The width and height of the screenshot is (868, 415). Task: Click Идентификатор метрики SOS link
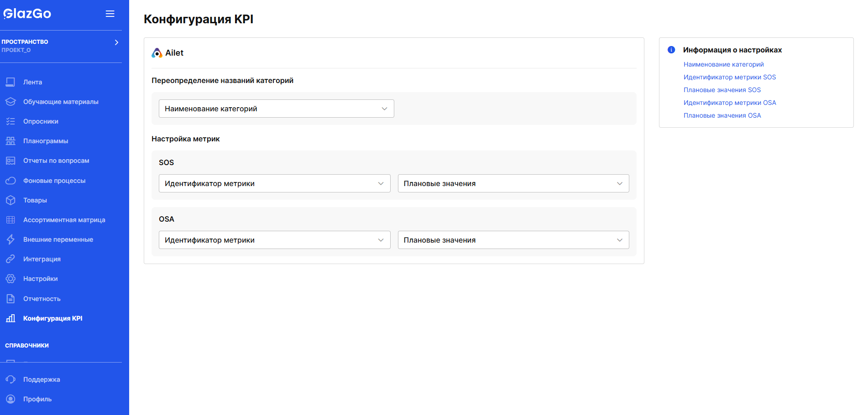click(730, 77)
